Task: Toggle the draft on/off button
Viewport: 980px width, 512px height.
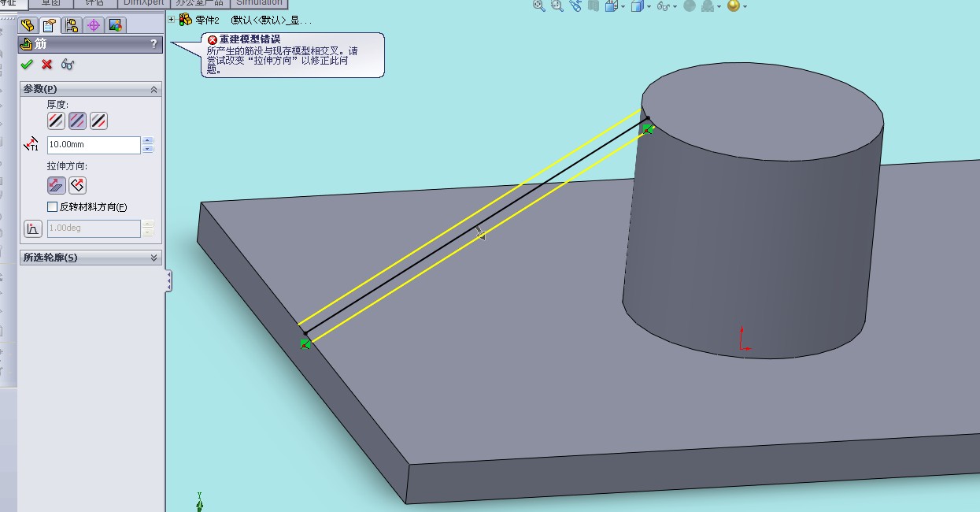Action: (x=32, y=228)
